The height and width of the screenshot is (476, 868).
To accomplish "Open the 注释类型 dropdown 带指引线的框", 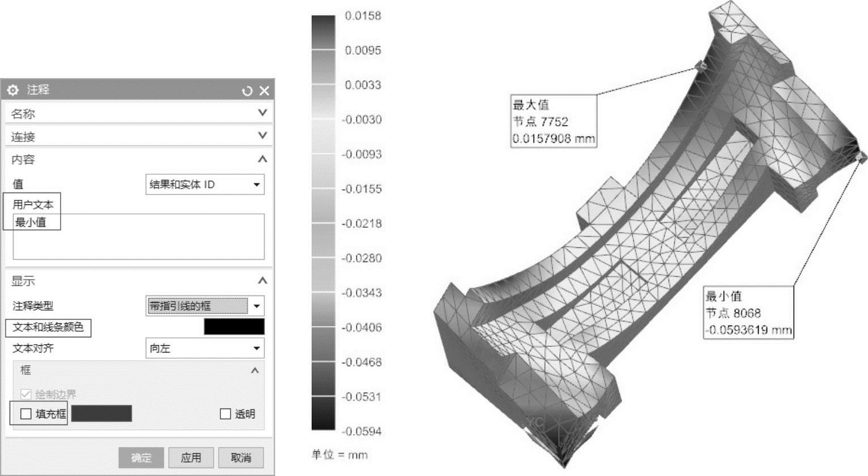I will point(205,306).
